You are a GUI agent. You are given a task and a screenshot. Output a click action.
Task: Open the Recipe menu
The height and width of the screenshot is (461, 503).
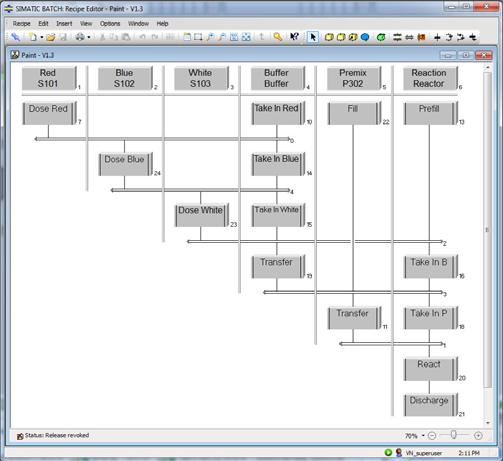click(x=22, y=24)
